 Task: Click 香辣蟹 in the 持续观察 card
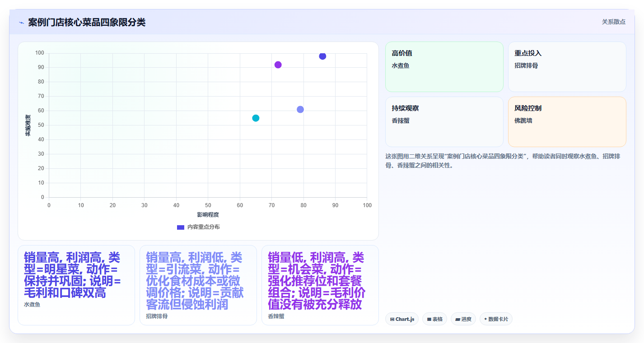[401, 121]
